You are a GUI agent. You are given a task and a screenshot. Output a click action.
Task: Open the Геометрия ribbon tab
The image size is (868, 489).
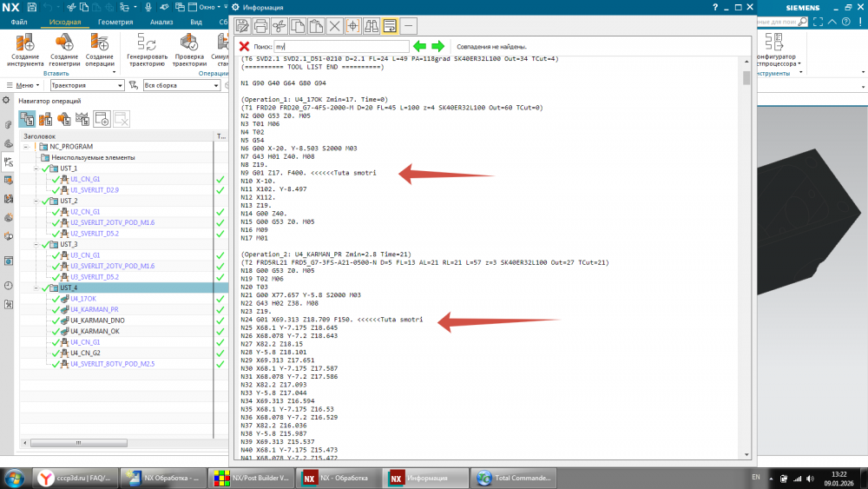click(x=115, y=22)
